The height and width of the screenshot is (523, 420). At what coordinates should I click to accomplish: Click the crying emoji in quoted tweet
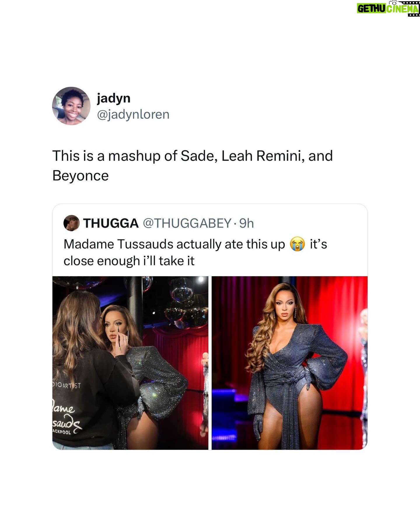coord(297,244)
